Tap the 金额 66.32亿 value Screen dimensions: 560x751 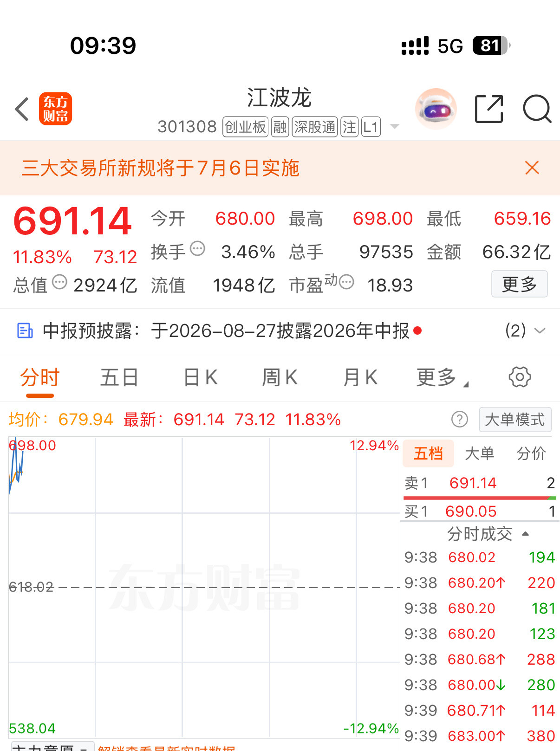click(517, 252)
